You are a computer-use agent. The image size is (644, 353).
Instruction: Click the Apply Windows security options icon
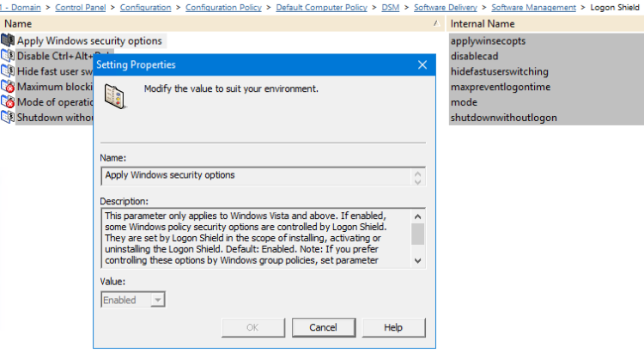coord(9,40)
